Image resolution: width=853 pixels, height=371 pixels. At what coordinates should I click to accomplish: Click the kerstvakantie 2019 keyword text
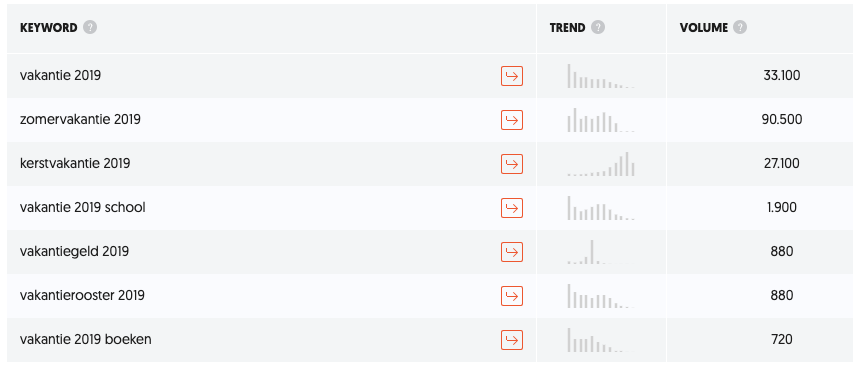[x=75, y=163]
